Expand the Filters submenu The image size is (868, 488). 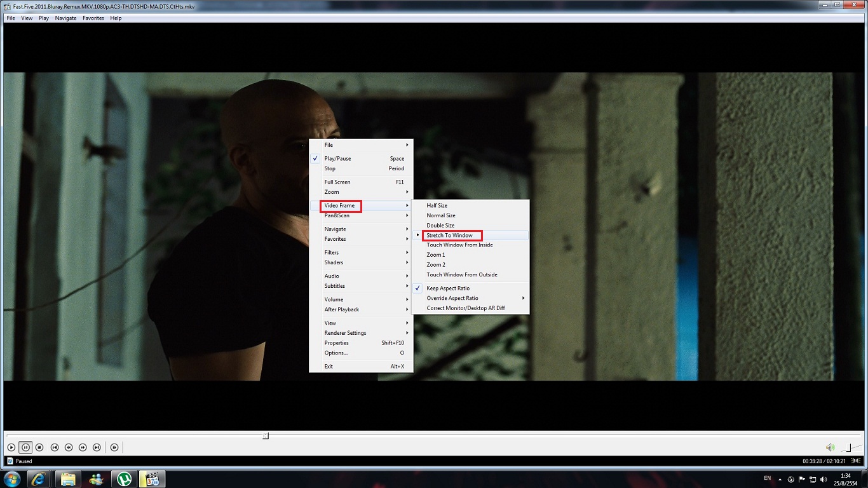click(x=361, y=252)
